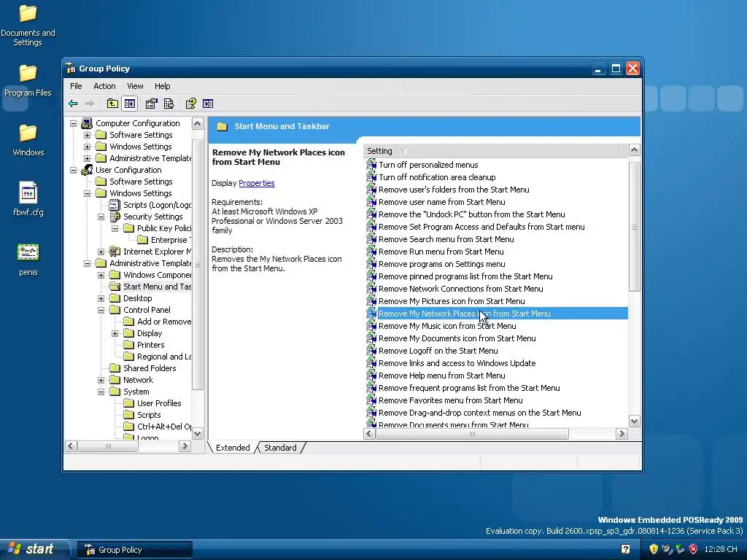Screen dimensions: 747x560
Task: Collapse the Computer Configuration node
Action: click(73, 123)
